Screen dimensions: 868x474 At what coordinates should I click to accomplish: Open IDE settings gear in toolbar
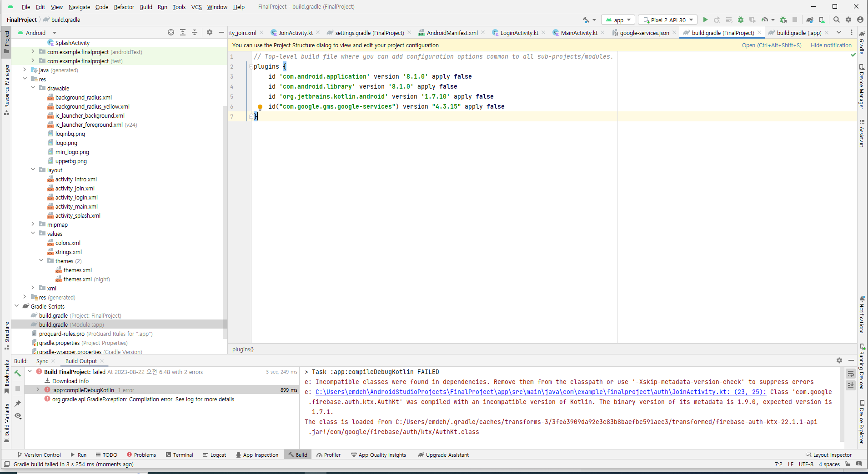(x=848, y=20)
